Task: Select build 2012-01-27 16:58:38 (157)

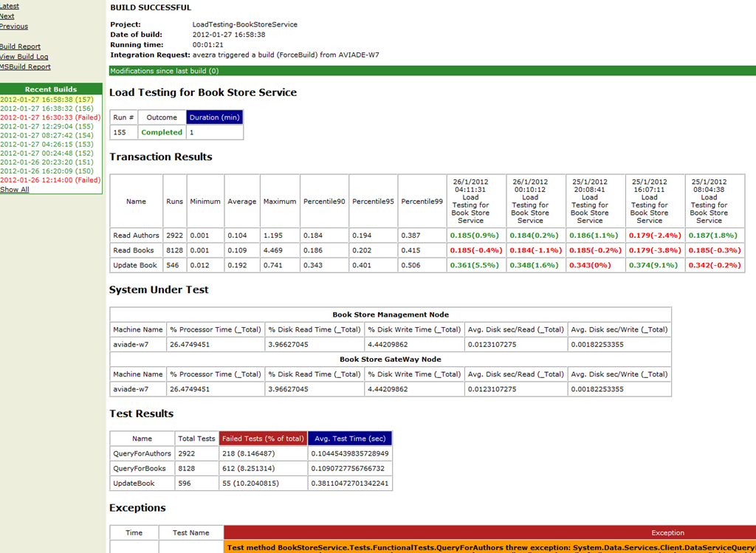Action: coord(47,100)
